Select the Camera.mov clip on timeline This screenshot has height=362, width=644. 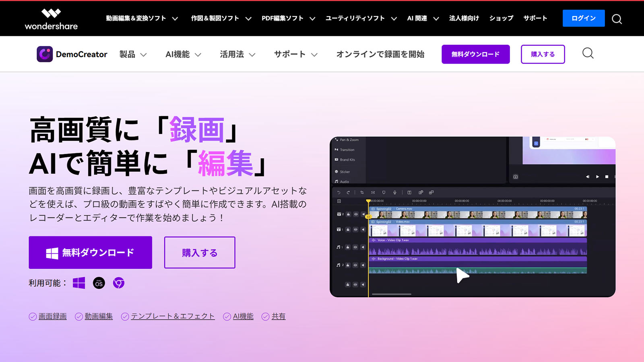coord(478,212)
